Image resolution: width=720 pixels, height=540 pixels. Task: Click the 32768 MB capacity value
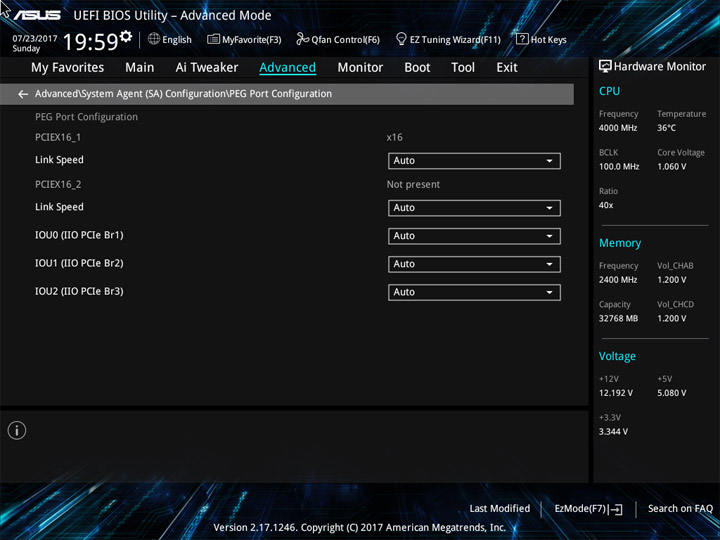pyautogui.click(x=618, y=318)
